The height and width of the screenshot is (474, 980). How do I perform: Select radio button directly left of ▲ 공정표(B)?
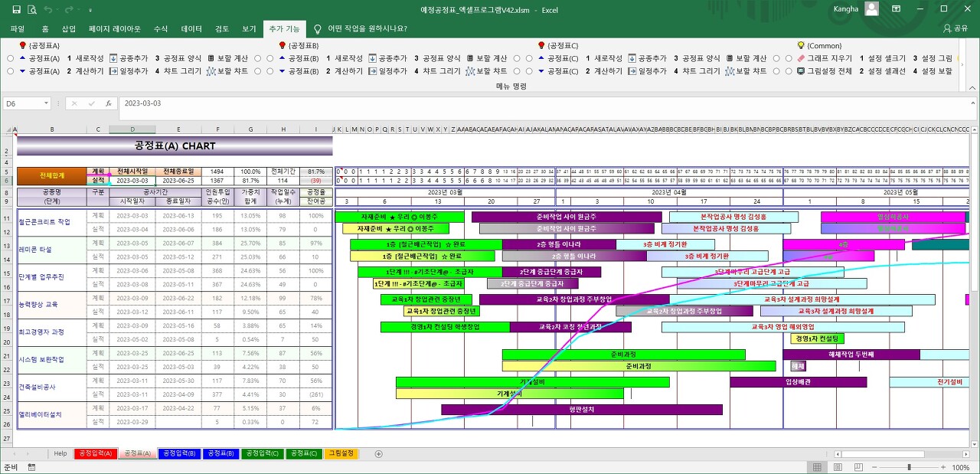coord(269,58)
